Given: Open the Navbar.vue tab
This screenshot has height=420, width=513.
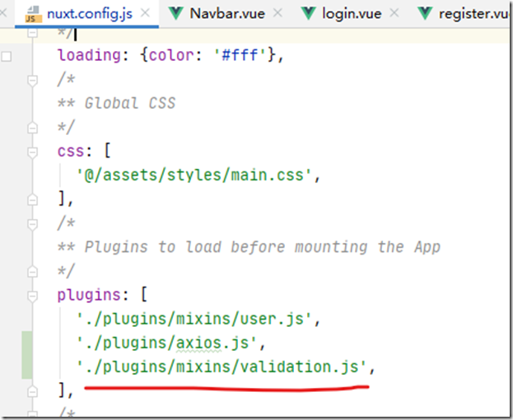Looking at the screenshot, I should pos(226,14).
